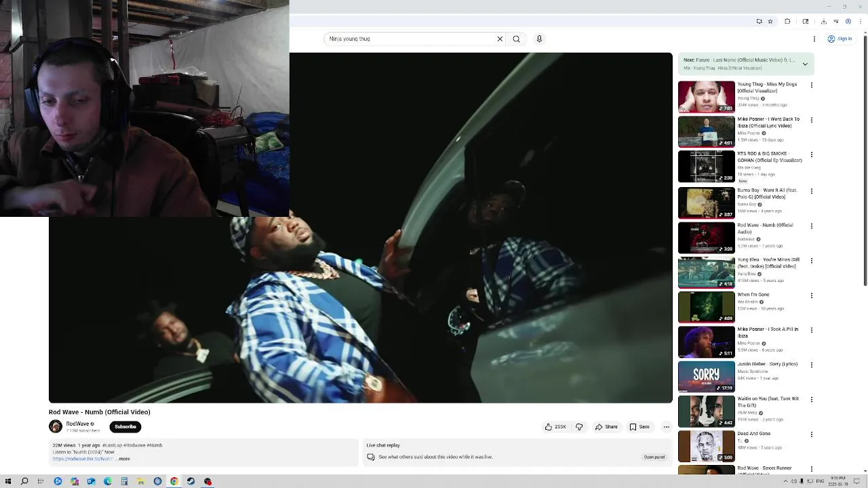
Task: Expand the video description with ...more
Action: 123,459
